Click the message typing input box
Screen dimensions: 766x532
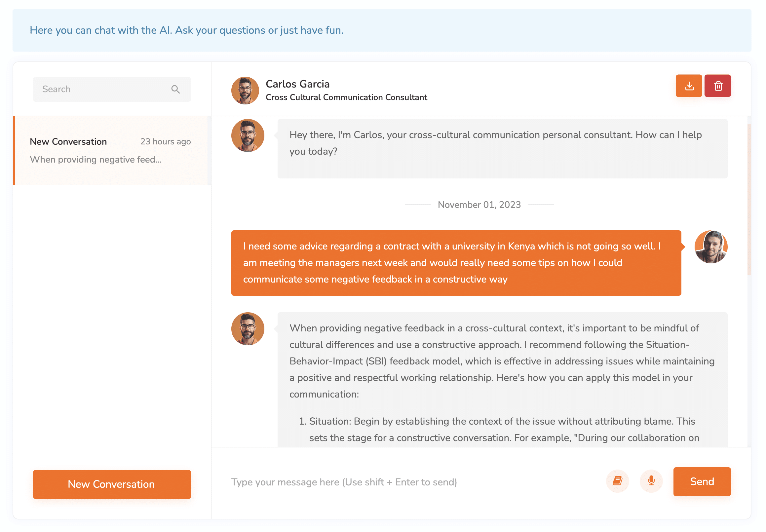(x=413, y=482)
